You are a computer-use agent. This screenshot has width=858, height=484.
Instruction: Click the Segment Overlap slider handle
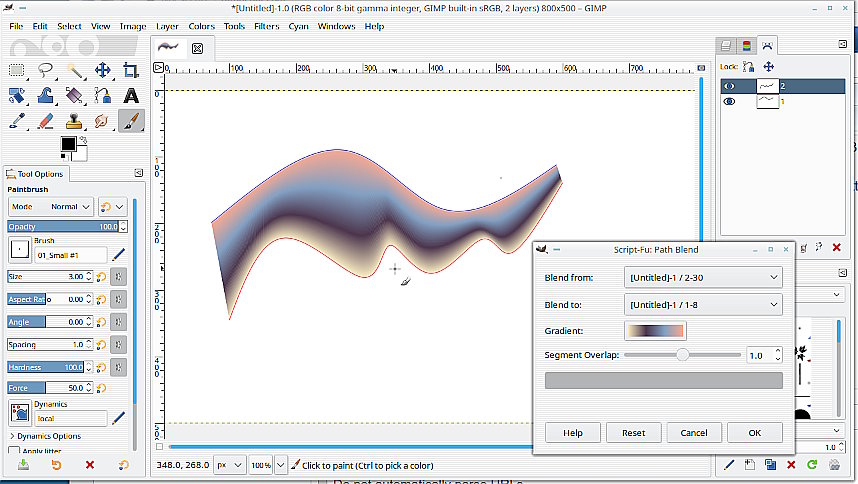pos(682,355)
